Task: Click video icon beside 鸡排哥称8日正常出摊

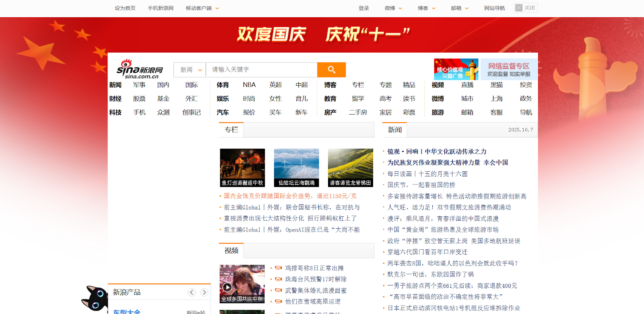Action: click(x=278, y=268)
